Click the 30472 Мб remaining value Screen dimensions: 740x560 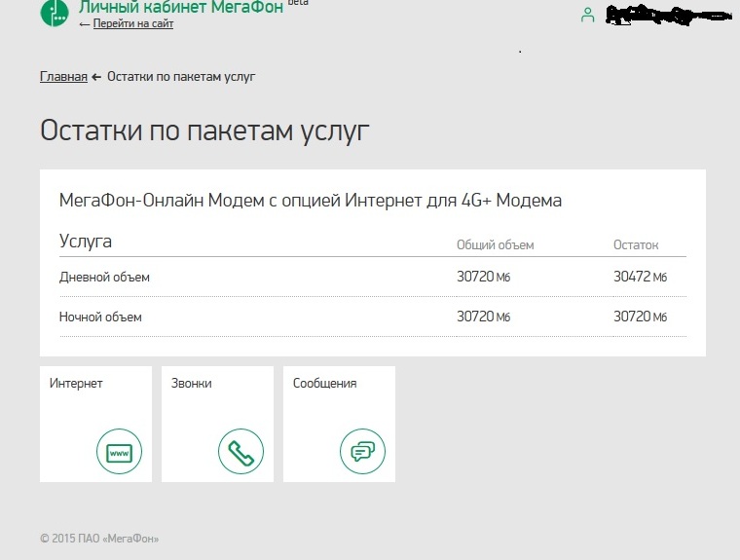click(x=639, y=278)
